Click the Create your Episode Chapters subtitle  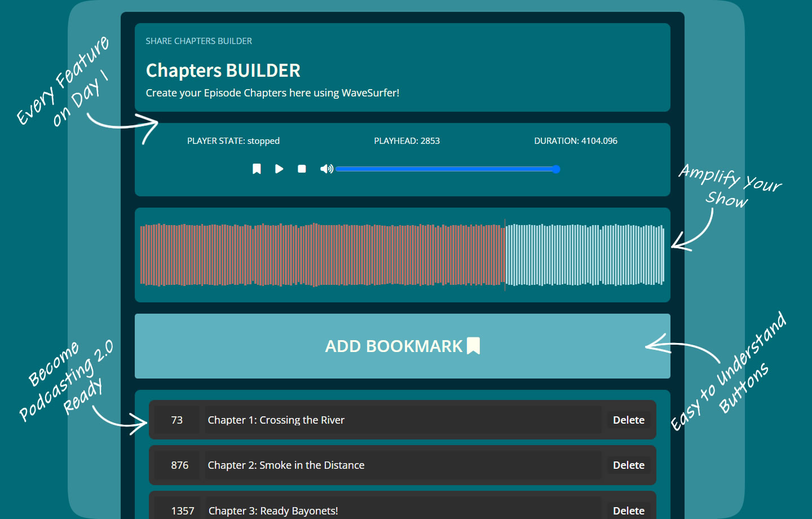click(x=272, y=93)
